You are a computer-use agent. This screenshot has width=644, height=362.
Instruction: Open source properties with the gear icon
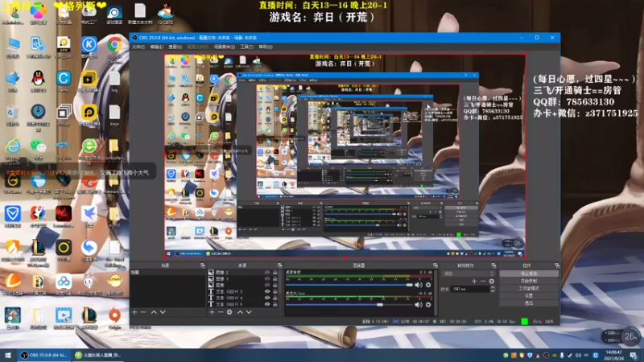coord(229,312)
